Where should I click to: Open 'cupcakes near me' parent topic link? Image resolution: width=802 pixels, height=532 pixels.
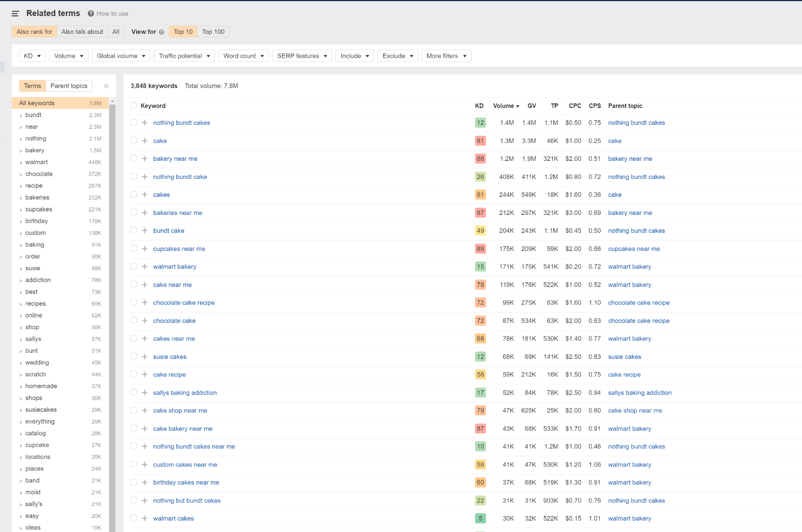pyautogui.click(x=634, y=249)
